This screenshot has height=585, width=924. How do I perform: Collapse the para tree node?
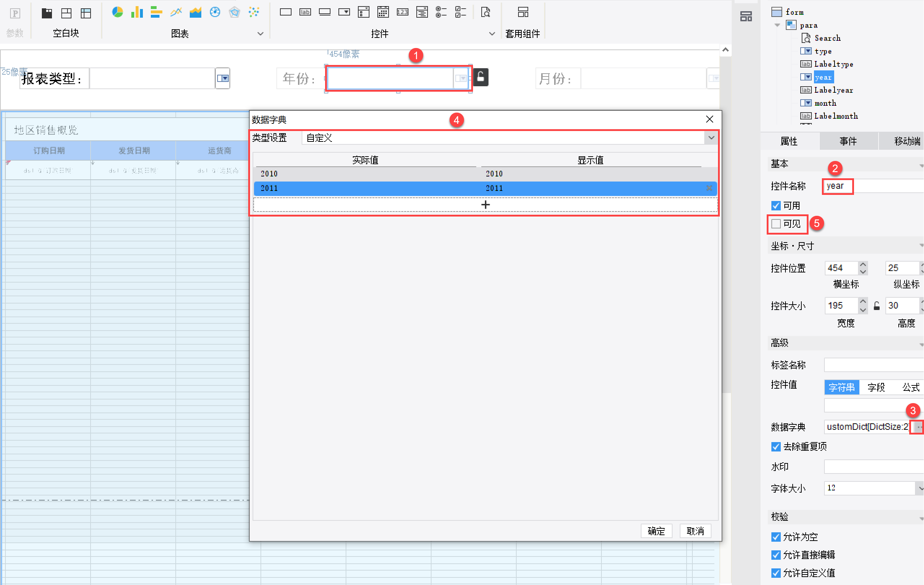point(777,25)
